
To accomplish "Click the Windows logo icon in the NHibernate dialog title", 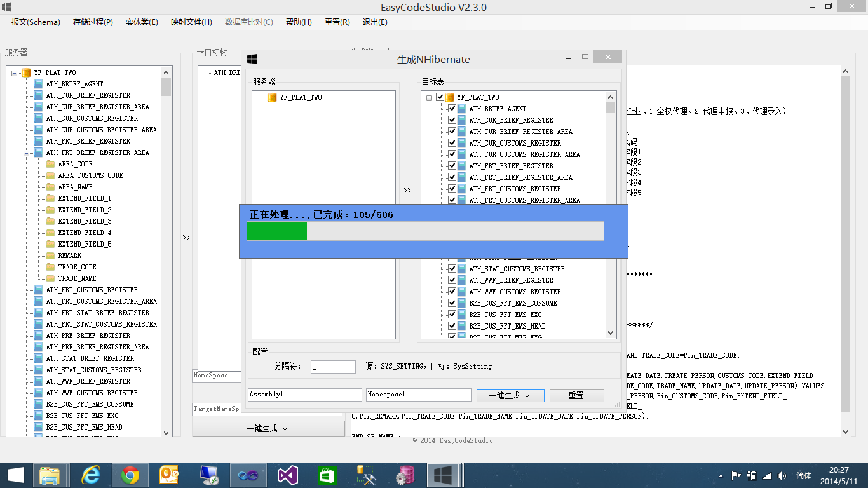I will coord(252,58).
